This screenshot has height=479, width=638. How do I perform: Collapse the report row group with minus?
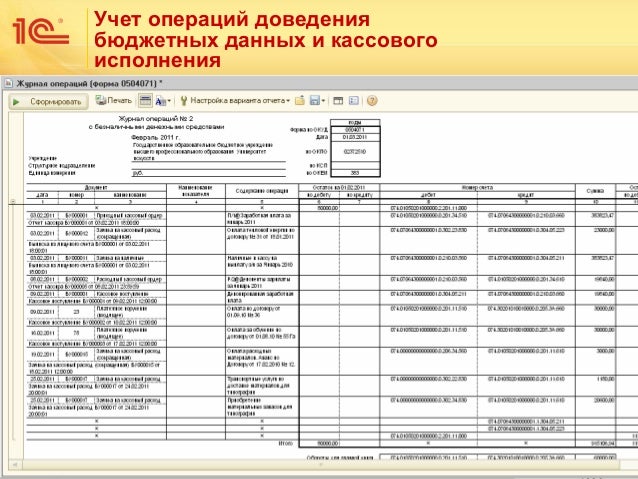(13, 201)
